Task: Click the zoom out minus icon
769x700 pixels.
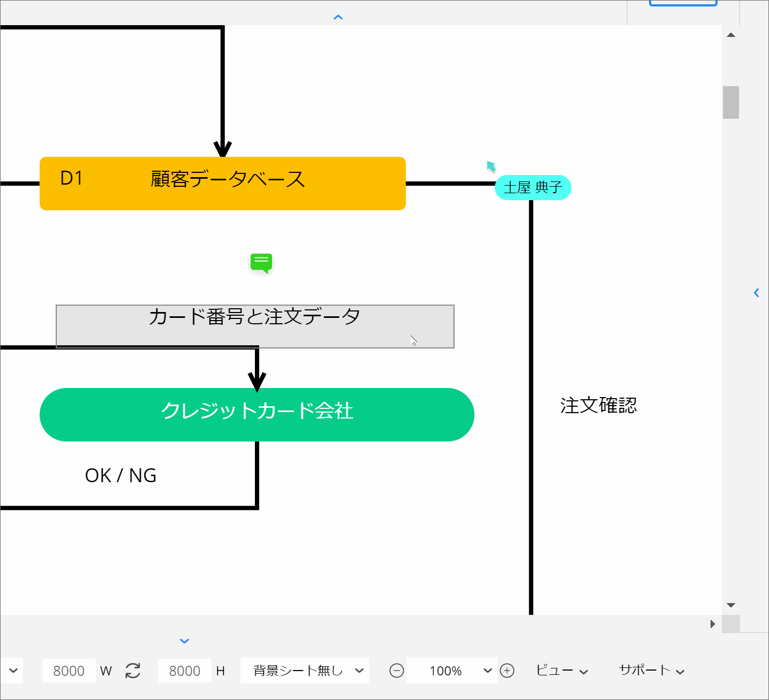Action: pyautogui.click(x=397, y=671)
